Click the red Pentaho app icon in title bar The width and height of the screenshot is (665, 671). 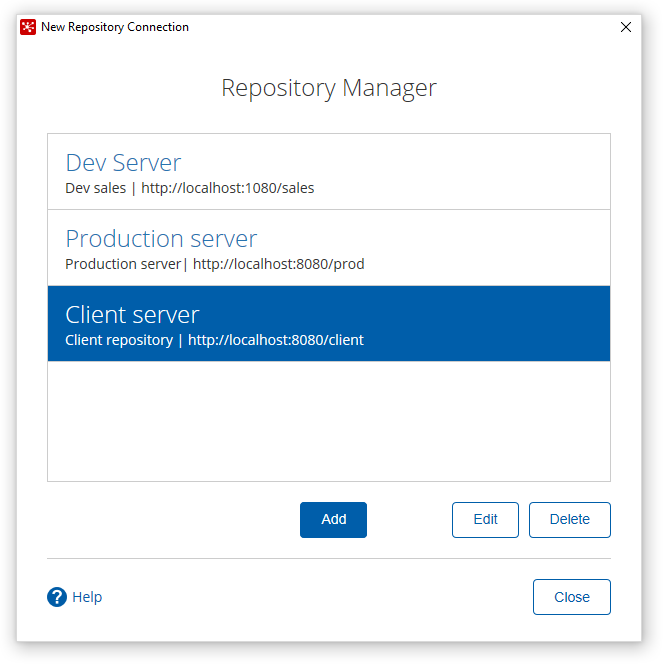point(28,27)
